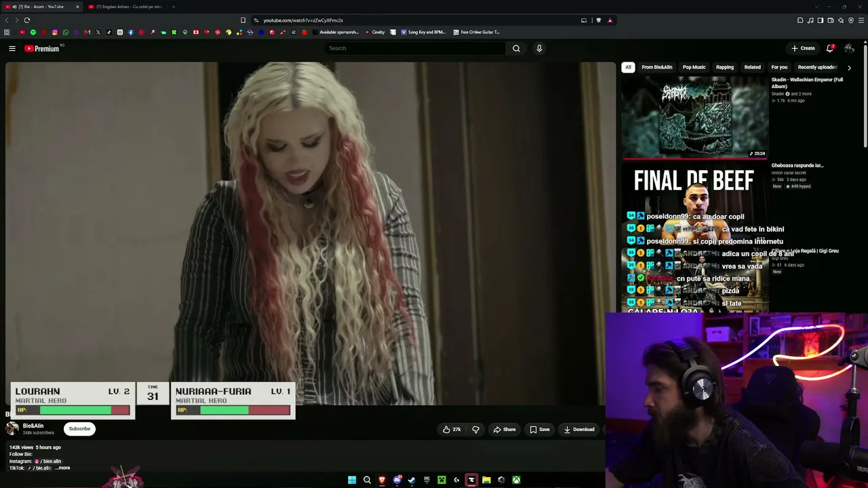Open File Explorer from the taskbar

[486, 480]
